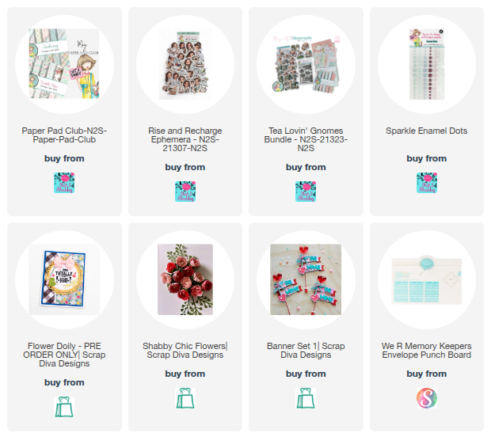View Tea Lovin' Gnomes Bundle product image
This screenshot has width=491, height=448.
tap(306, 64)
